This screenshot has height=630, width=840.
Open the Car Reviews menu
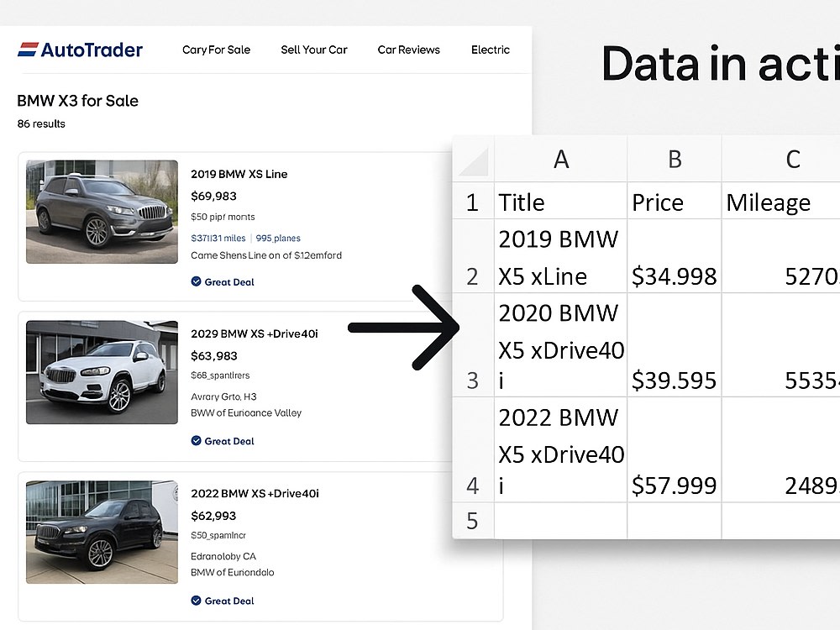point(409,50)
